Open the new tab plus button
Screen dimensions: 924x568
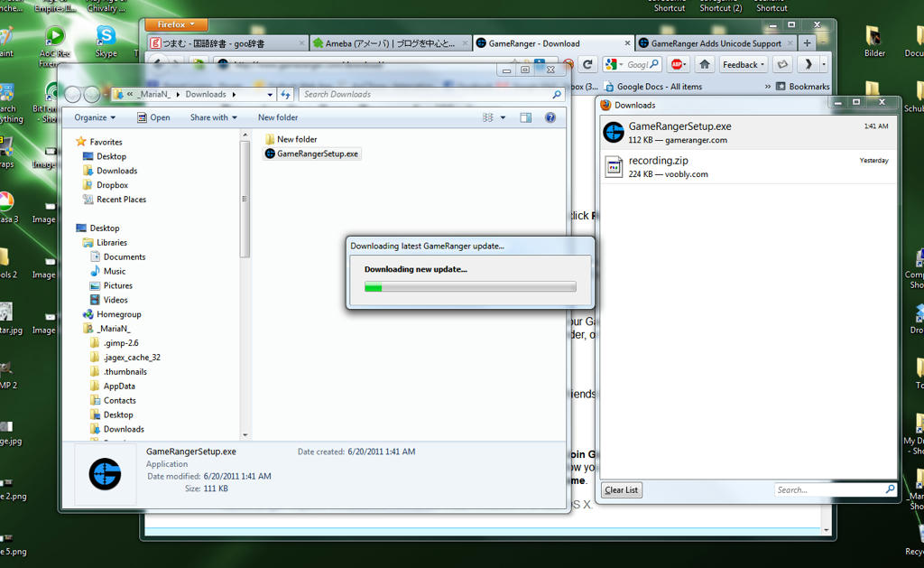click(807, 42)
